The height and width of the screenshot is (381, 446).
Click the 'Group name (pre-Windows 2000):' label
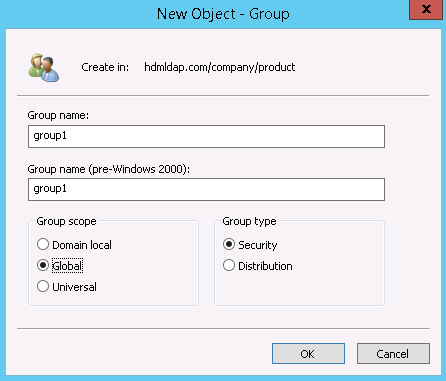[109, 169]
